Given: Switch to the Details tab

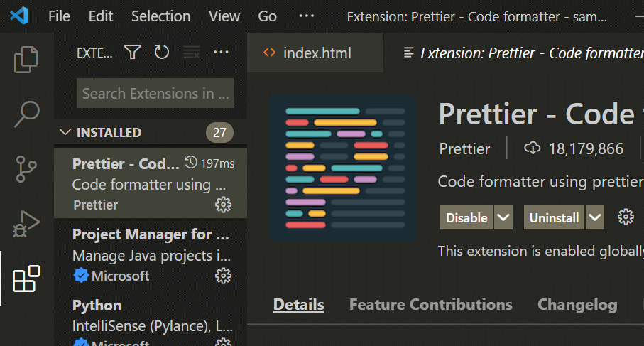Looking at the screenshot, I should click(299, 305).
